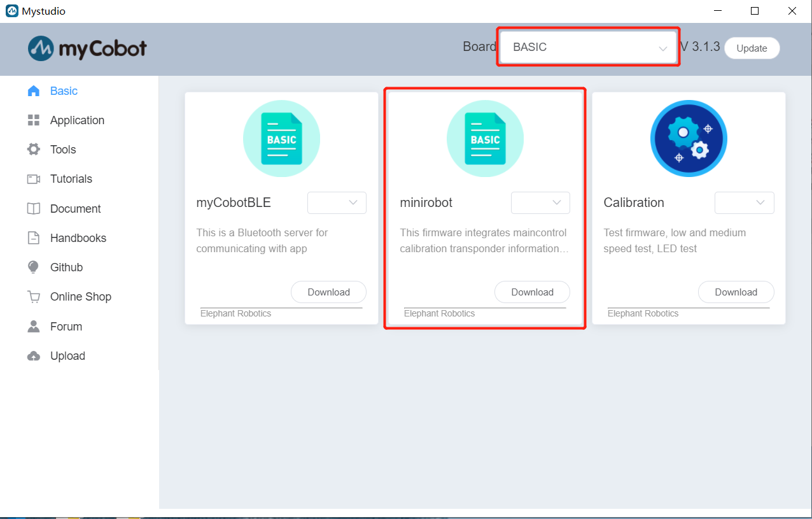
Task: Open the Application menu item
Action: coord(77,120)
